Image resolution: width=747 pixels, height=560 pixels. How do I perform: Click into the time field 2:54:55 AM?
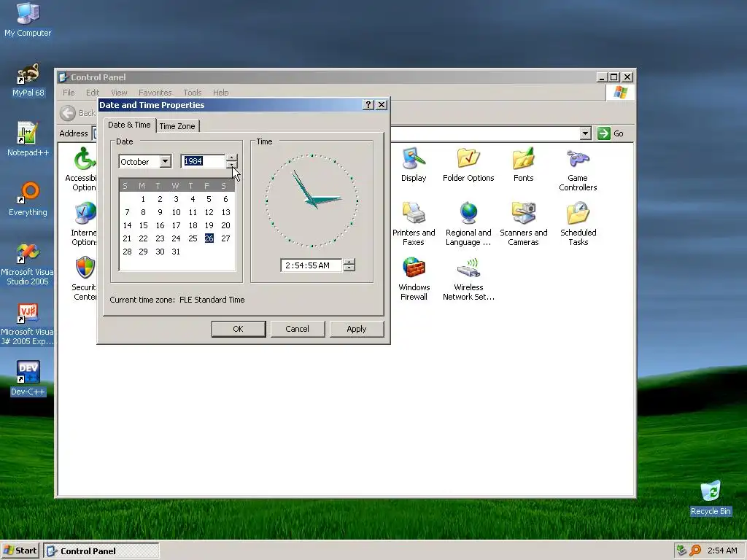(311, 265)
